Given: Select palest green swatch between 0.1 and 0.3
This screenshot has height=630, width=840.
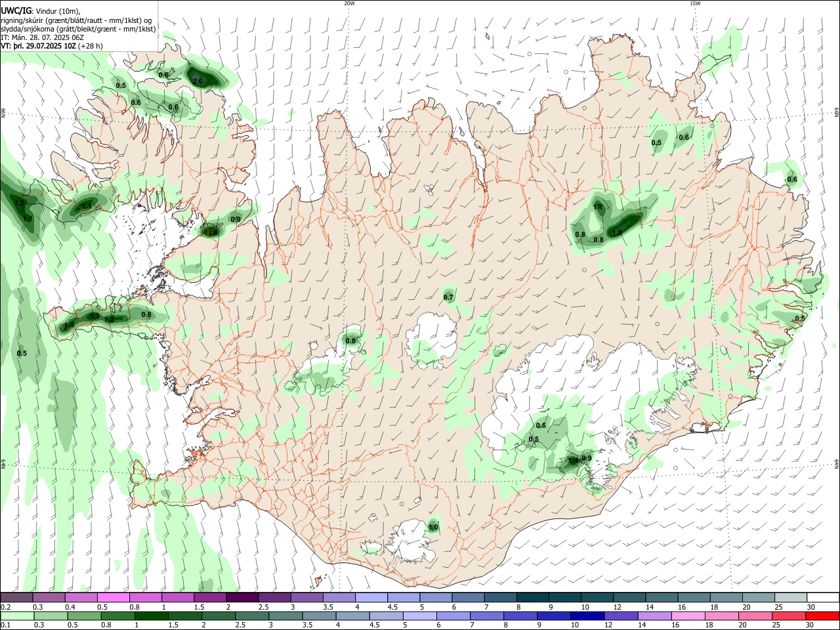Looking at the screenshot, I should click(x=16, y=616).
